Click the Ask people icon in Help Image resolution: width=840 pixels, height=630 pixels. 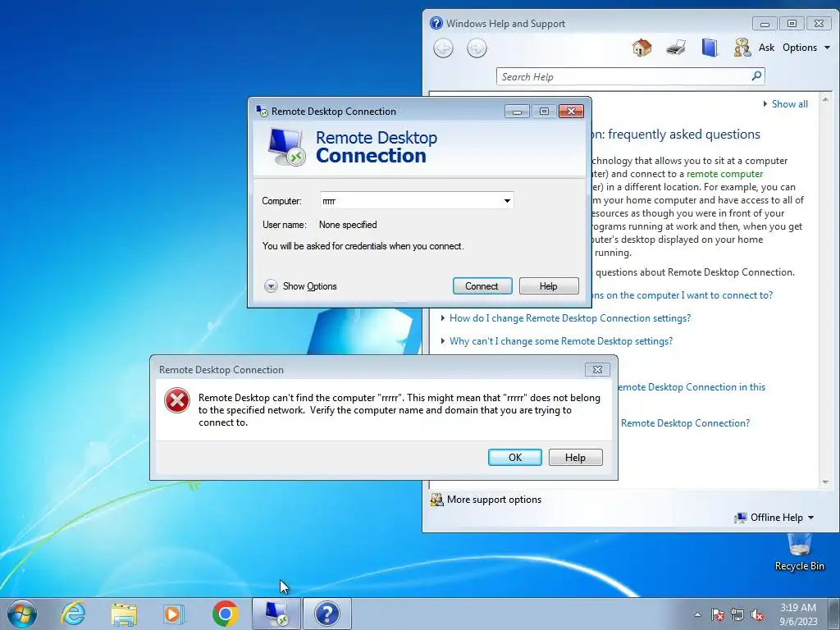tap(742, 48)
